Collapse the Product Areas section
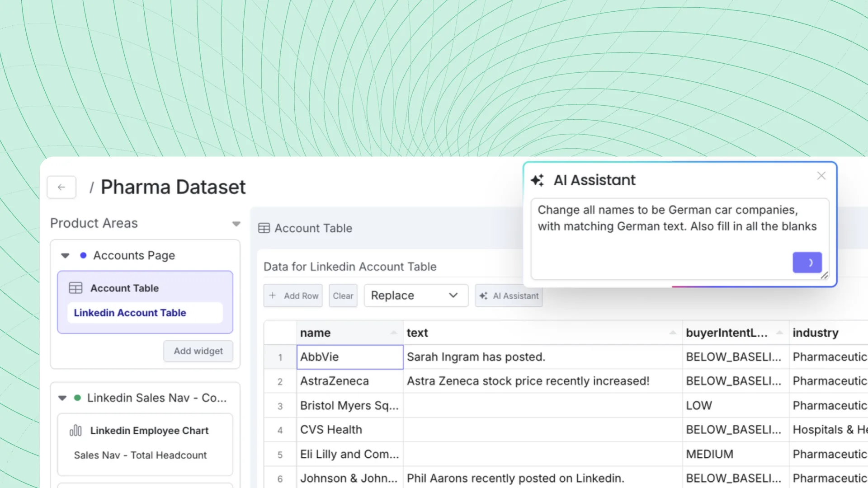 (x=236, y=224)
